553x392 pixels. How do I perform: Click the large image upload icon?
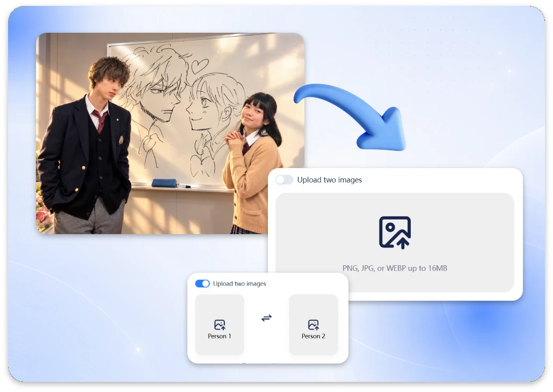pyautogui.click(x=395, y=233)
